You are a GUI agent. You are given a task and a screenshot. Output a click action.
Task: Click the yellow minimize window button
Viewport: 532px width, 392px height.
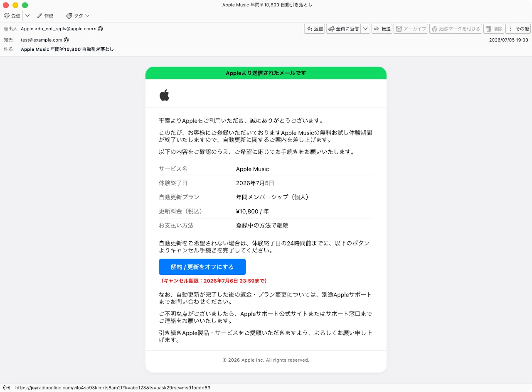(x=15, y=5)
